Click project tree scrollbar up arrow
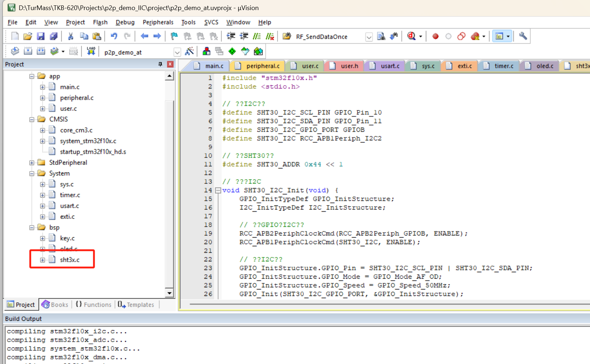 [170, 76]
